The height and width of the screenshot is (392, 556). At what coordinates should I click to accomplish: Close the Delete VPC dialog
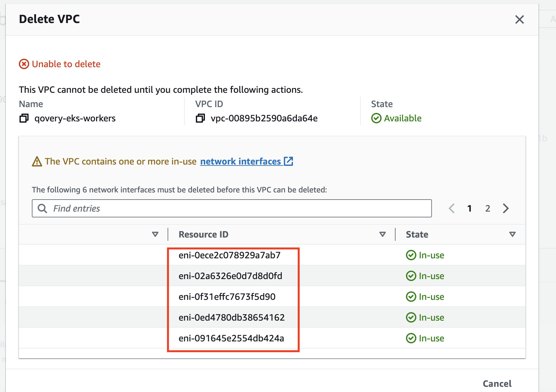pyautogui.click(x=519, y=19)
